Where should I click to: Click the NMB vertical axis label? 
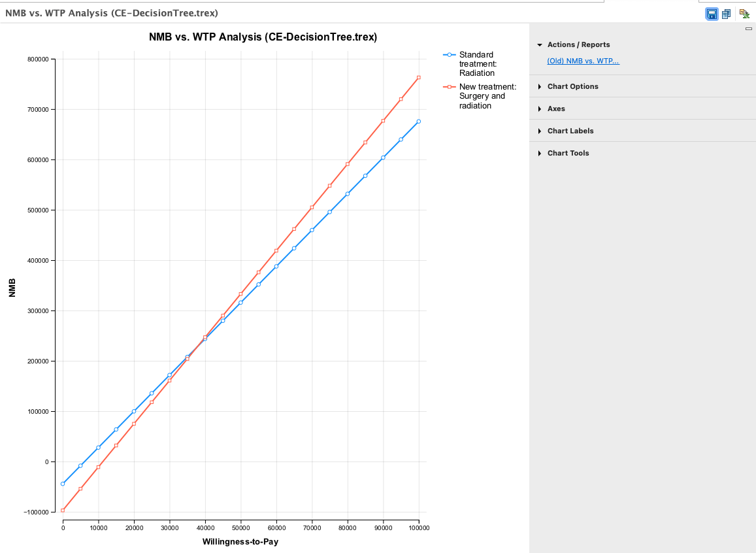tap(12, 286)
